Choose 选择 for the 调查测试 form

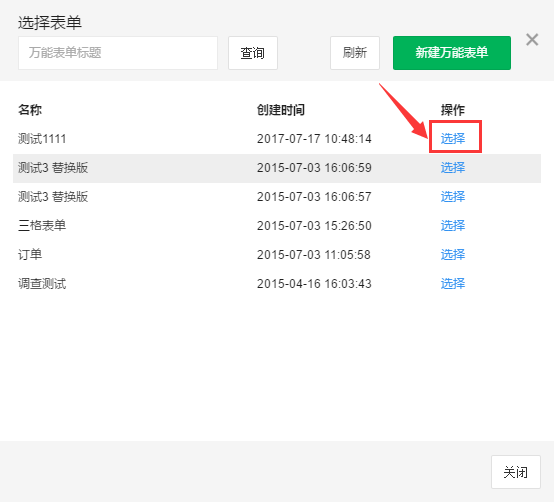[x=453, y=283]
